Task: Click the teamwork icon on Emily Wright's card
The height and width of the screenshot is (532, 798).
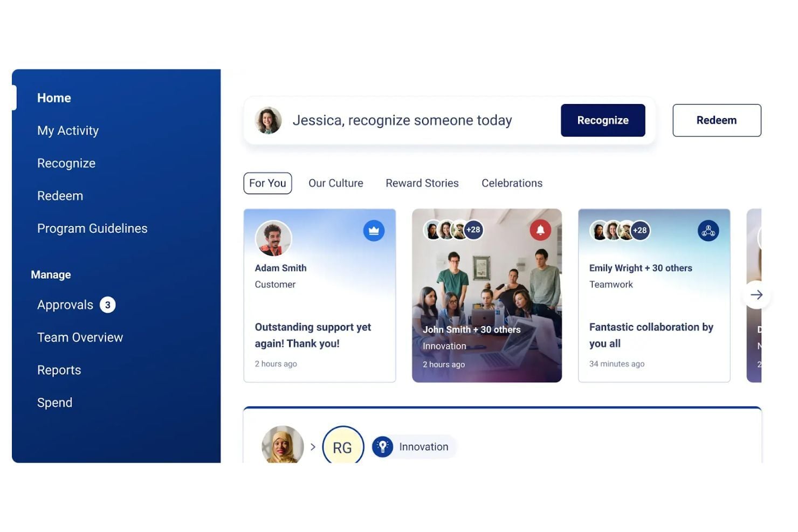Action: [708, 230]
